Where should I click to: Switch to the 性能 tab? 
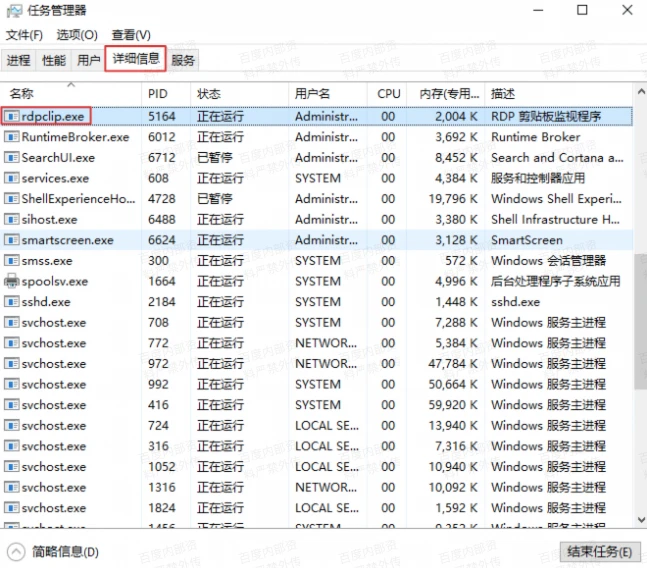pos(54,61)
